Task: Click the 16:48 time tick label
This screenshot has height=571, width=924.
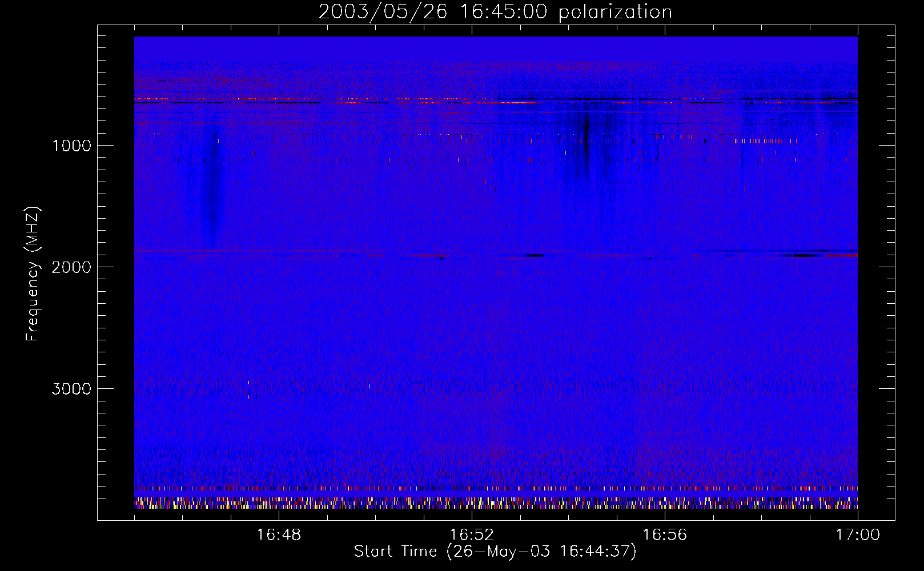Action: (279, 535)
